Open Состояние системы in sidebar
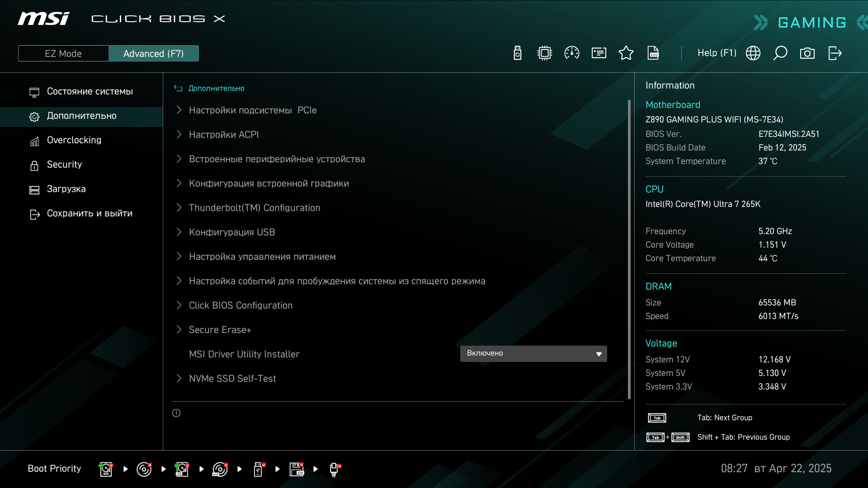The width and height of the screenshot is (868, 488). pos(81,92)
